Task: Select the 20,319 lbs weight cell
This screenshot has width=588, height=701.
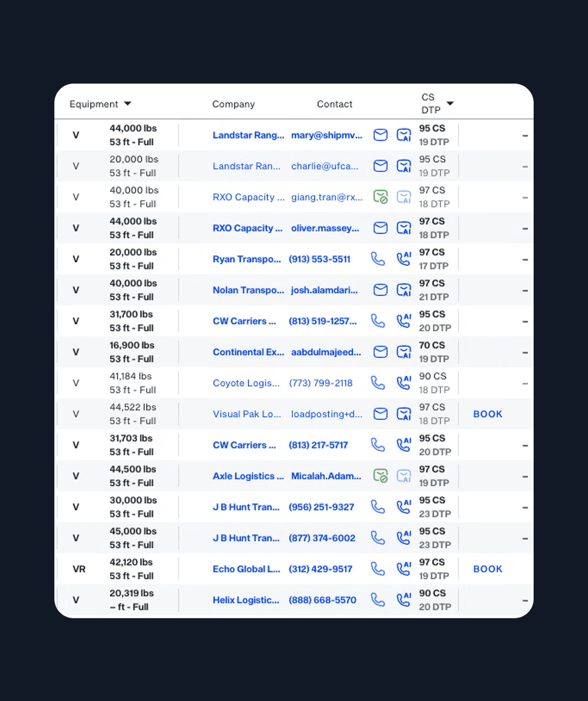Action: (131, 593)
